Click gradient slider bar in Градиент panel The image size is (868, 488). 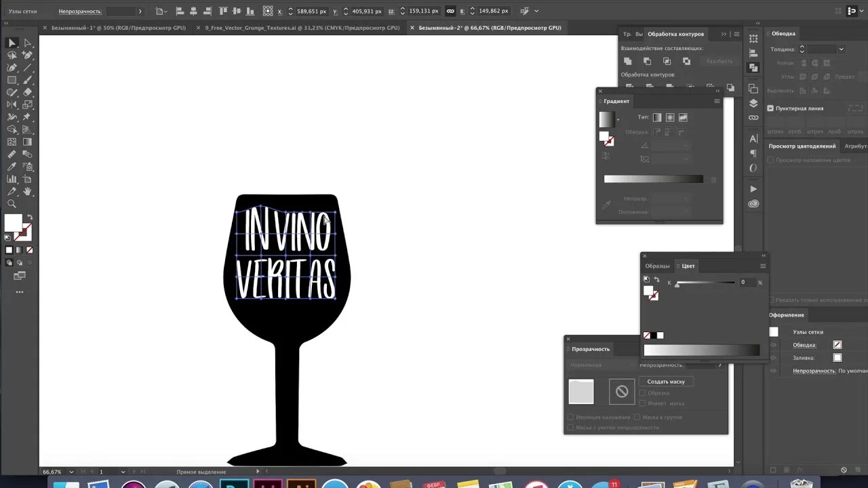pyautogui.click(x=654, y=179)
